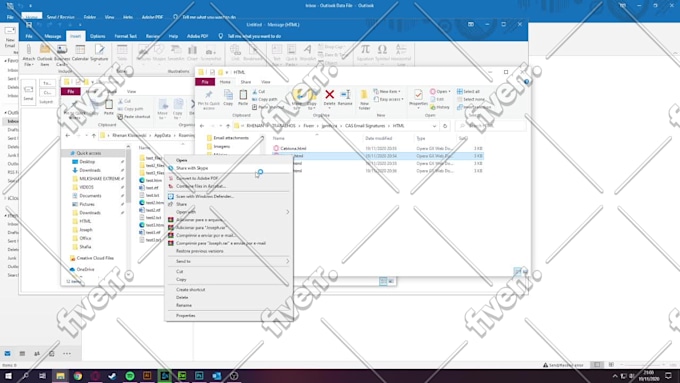Open the Easy access dropdown
Viewport: 680px width, 383px height.
click(388, 99)
